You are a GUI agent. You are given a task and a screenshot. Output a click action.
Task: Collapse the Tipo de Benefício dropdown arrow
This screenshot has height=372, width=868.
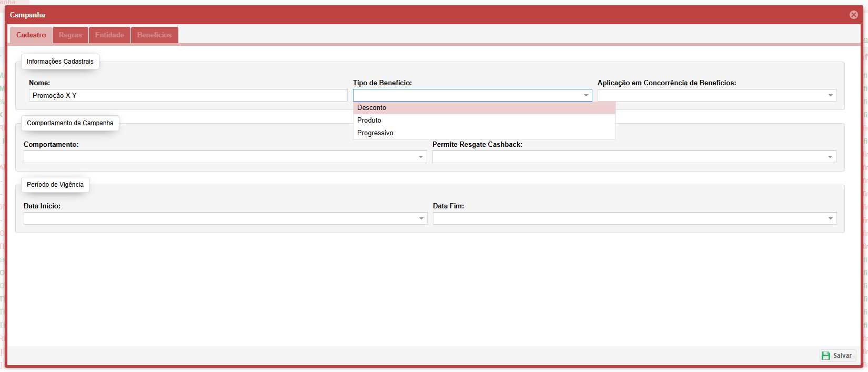(x=586, y=95)
